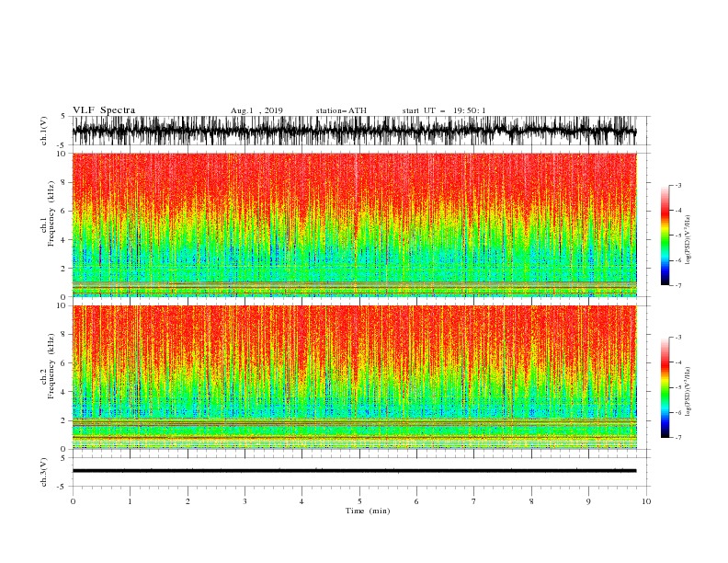Screen dimensions: 728x563
Task: Click time axis tick label "8"
Action: pyautogui.click(x=531, y=501)
